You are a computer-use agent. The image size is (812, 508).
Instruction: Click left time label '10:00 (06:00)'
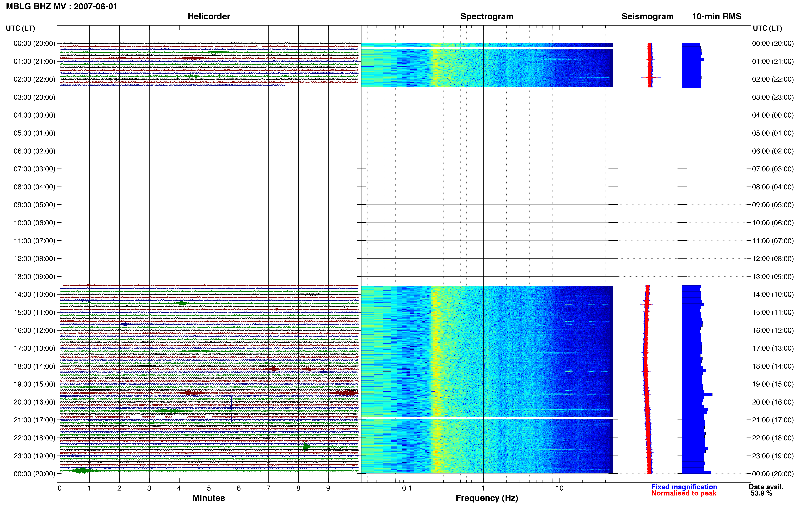(34, 223)
